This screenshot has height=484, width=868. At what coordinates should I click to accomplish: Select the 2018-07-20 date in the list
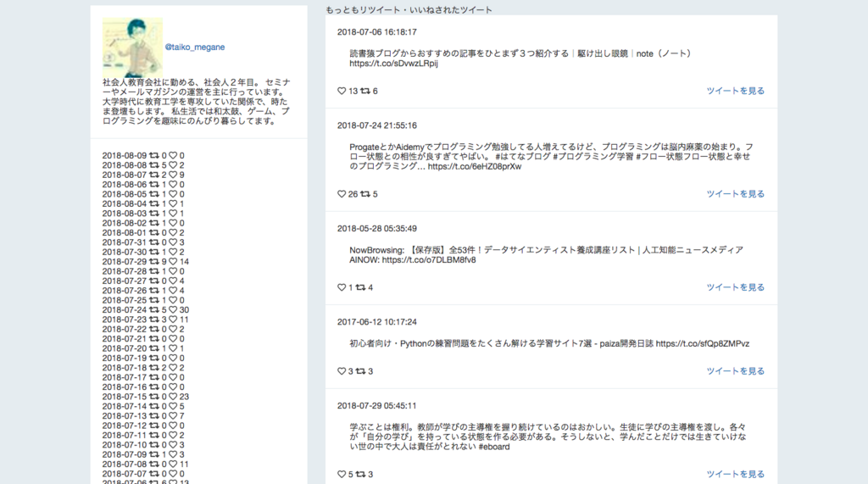(x=125, y=348)
